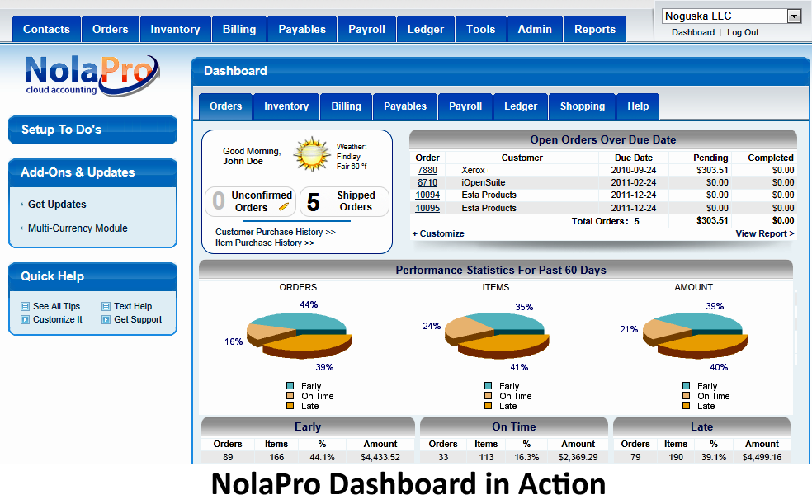Click the Get Support icon
The height and width of the screenshot is (504, 812).
(106, 319)
